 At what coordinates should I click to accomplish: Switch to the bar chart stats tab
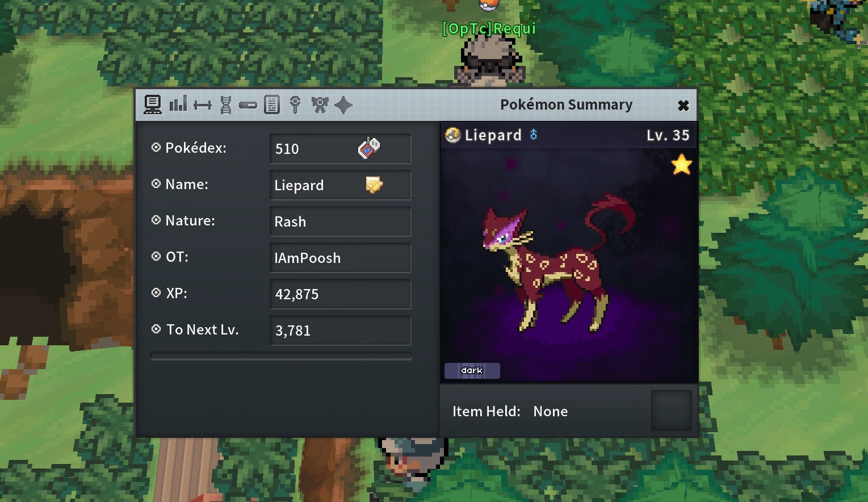tap(178, 104)
